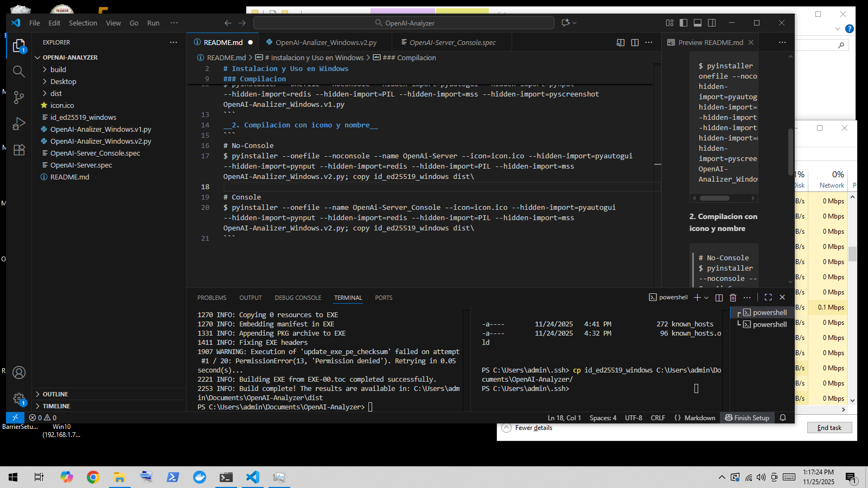The height and width of the screenshot is (488, 868).
Task: Open the new terminal launch profile dropdown
Action: (706, 298)
